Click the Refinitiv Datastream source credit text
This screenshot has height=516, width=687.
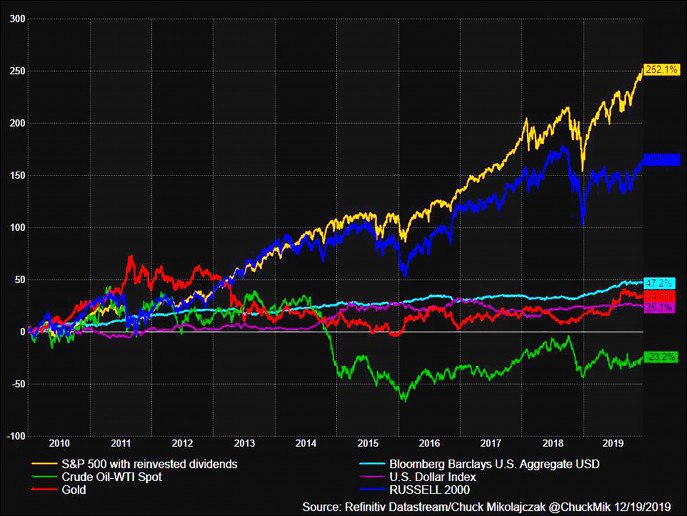coord(492,505)
